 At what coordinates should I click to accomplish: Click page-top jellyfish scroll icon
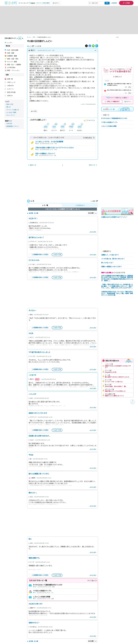pyautogui.click(x=133, y=402)
